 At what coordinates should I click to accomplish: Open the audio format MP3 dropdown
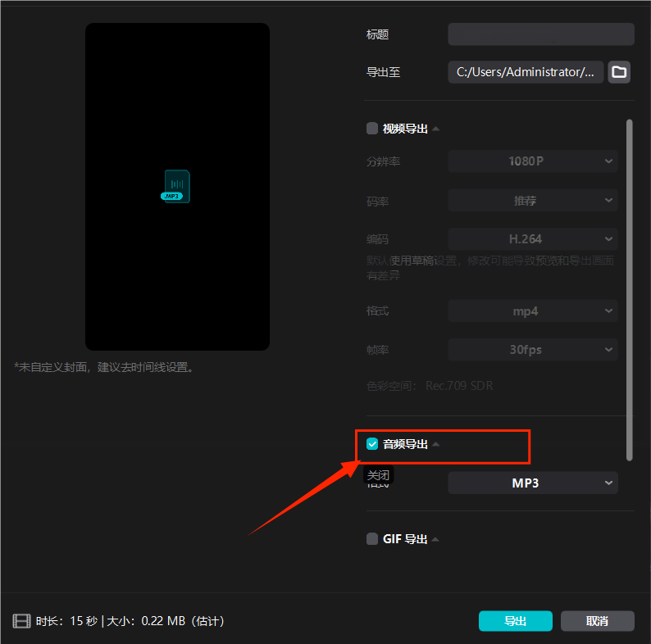(x=532, y=483)
